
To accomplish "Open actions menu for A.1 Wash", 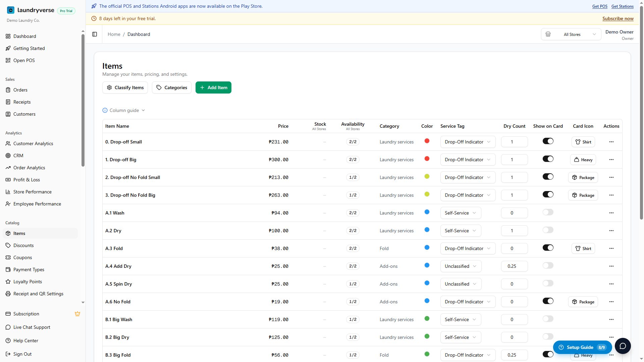I will (611, 213).
